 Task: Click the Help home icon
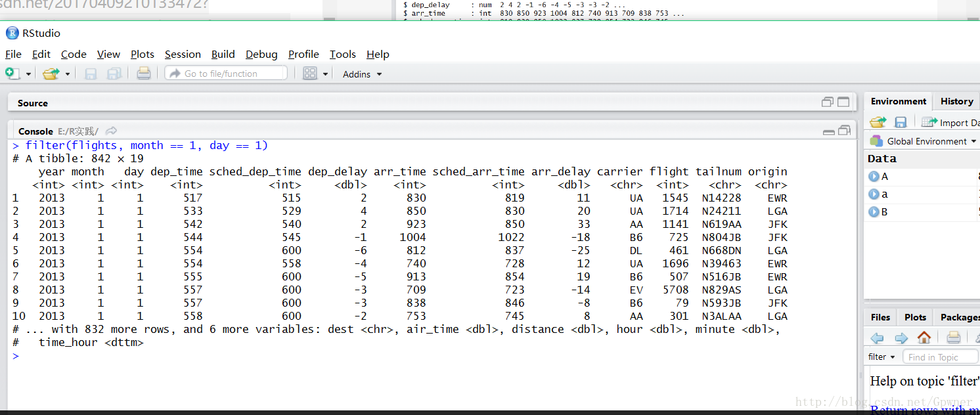coord(924,338)
